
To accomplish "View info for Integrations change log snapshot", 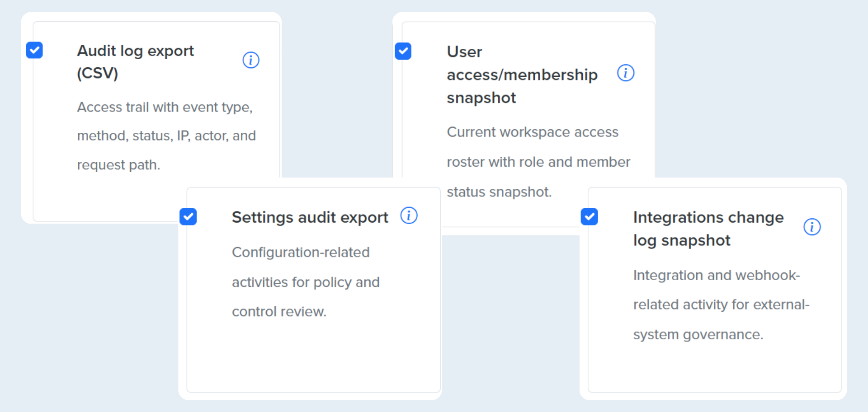I will [x=812, y=227].
